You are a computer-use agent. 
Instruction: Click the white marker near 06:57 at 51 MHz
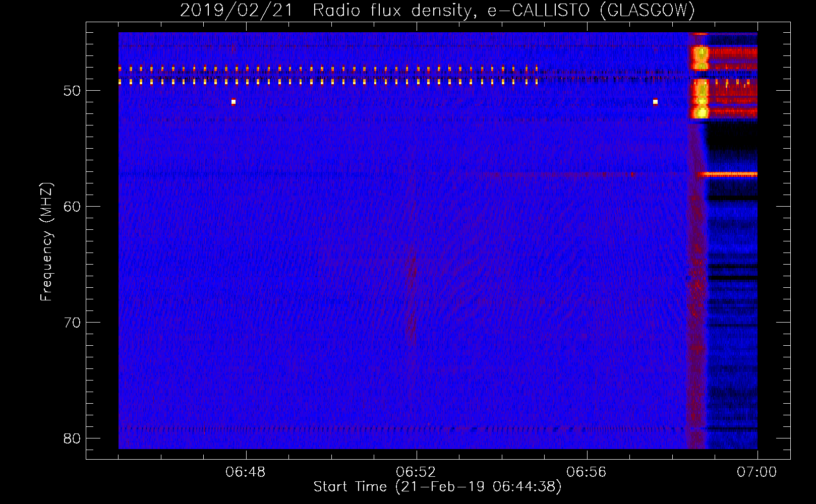655,102
